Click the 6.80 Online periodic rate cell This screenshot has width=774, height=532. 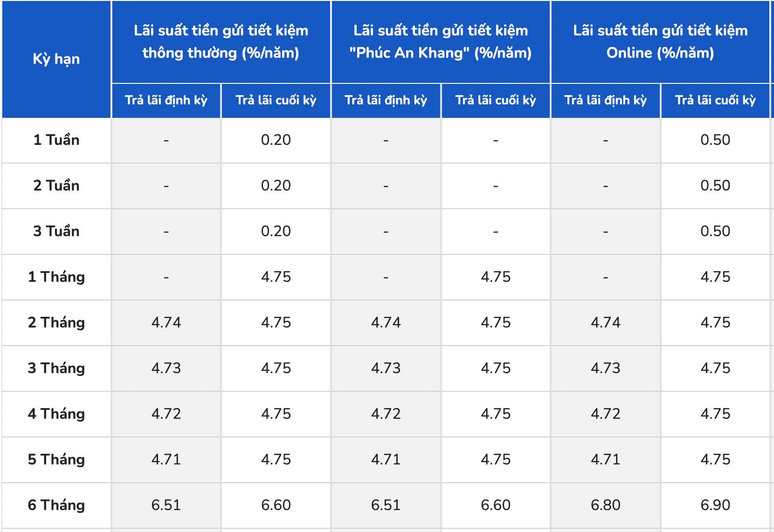(x=606, y=505)
